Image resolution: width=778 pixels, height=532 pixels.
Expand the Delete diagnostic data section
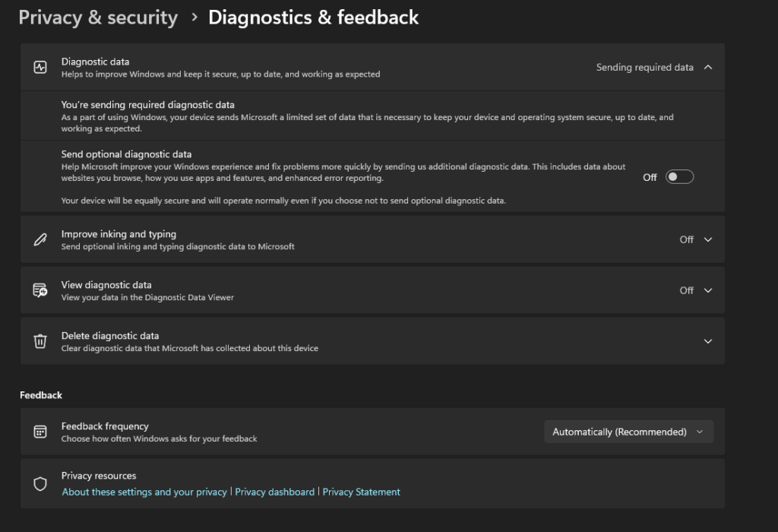[x=708, y=341]
